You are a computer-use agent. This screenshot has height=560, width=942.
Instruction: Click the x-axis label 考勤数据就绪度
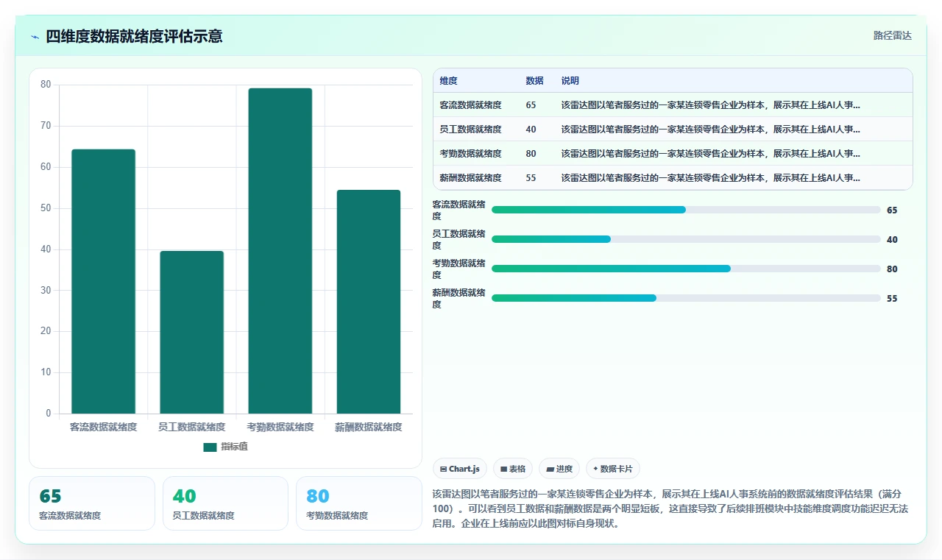[280, 427]
